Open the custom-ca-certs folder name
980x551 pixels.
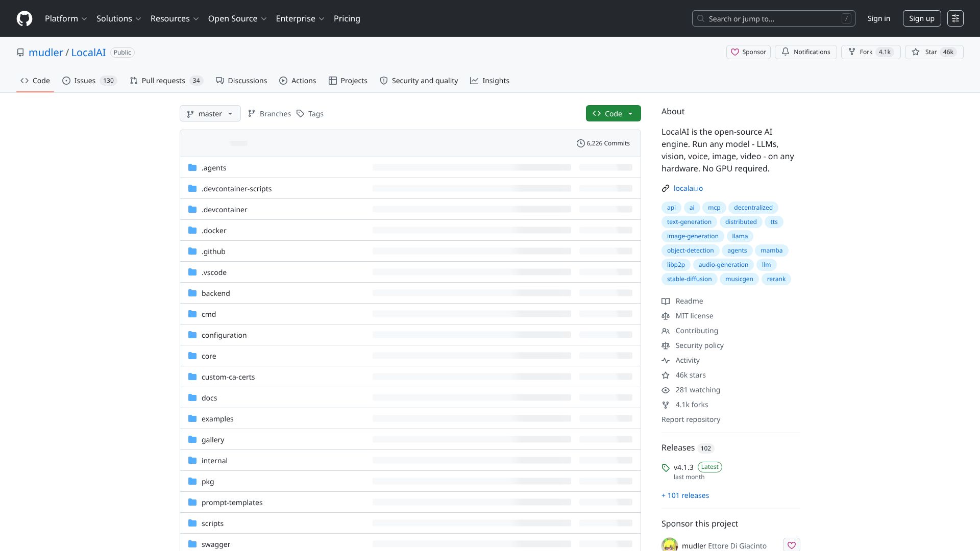(x=228, y=377)
